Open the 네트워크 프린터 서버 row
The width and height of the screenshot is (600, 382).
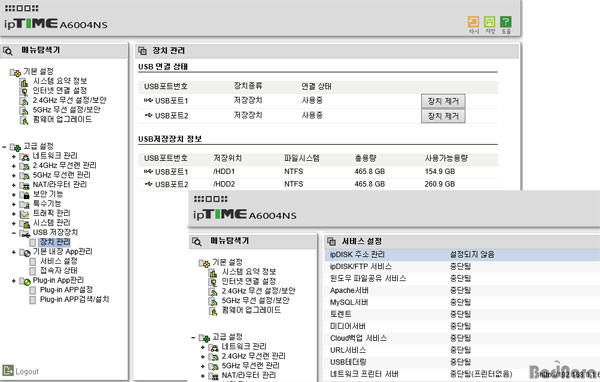point(463,374)
